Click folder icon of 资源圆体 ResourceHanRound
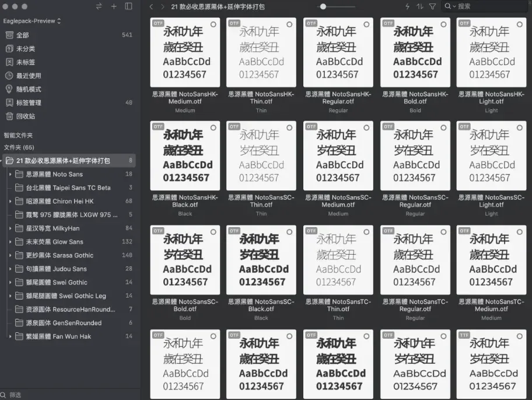 [x=19, y=309]
